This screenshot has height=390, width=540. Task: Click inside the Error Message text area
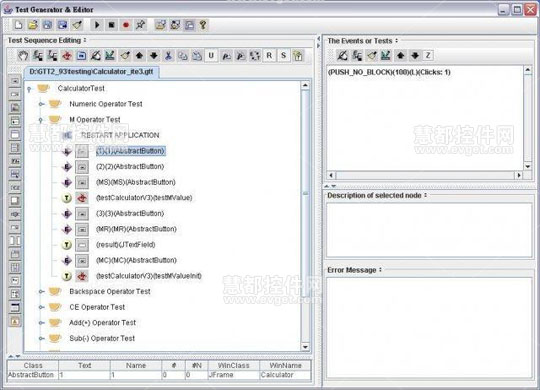pos(429,328)
